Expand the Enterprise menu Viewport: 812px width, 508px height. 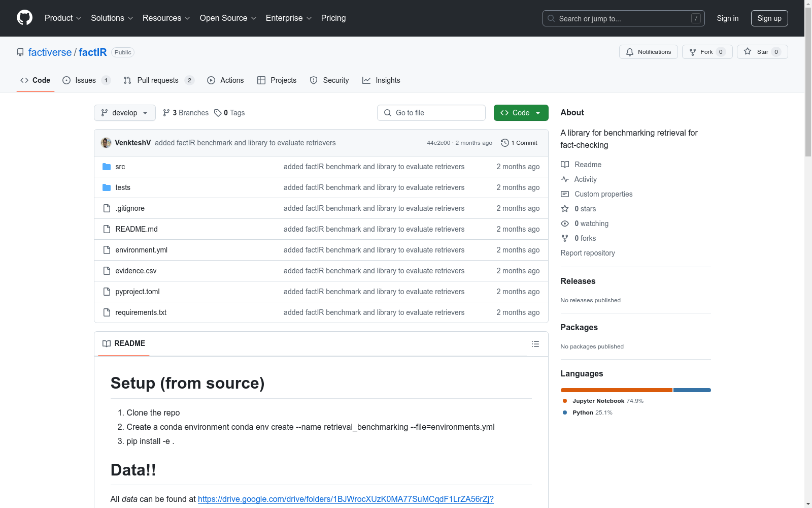coord(289,18)
